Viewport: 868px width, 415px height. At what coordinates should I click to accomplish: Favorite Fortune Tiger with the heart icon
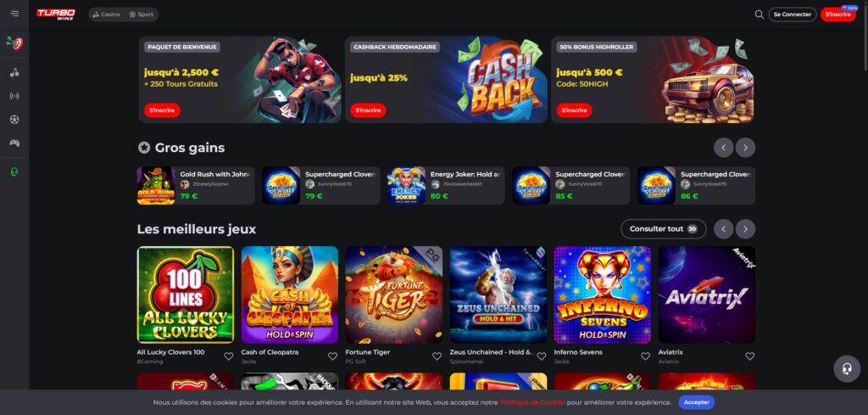click(437, 356)
